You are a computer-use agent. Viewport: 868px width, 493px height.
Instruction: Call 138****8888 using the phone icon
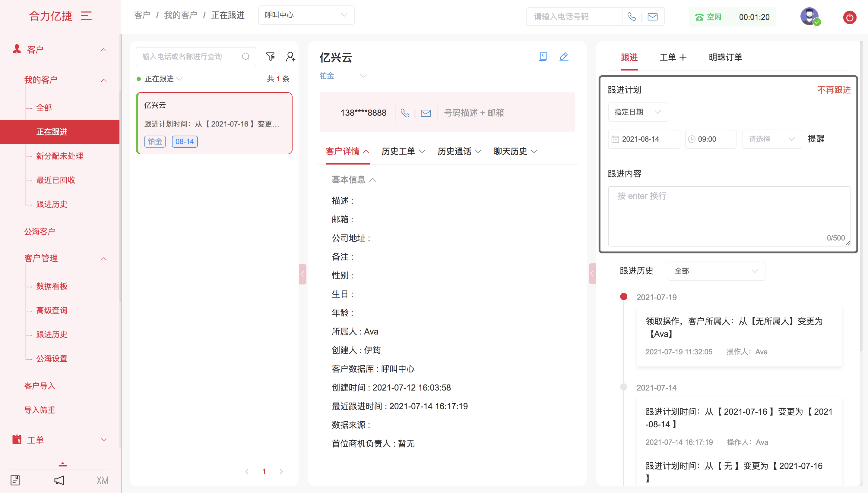click(x=405, y=113)
